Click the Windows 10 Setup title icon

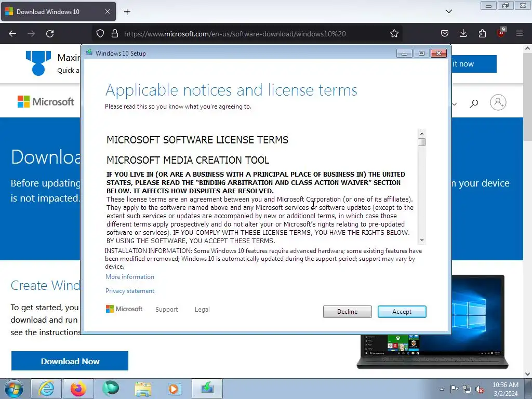click(x=89, y=52)
